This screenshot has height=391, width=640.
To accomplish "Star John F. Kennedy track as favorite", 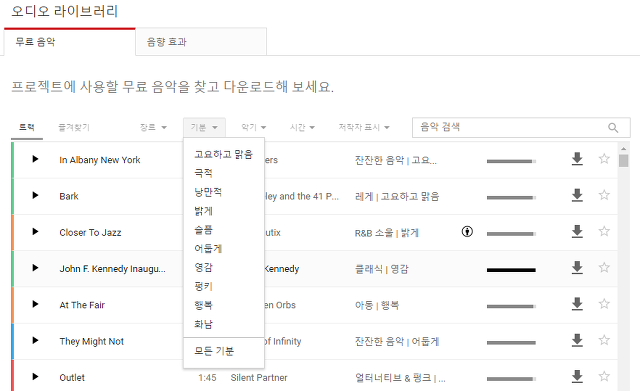I will pyautogui.click(x=604, y=267).
